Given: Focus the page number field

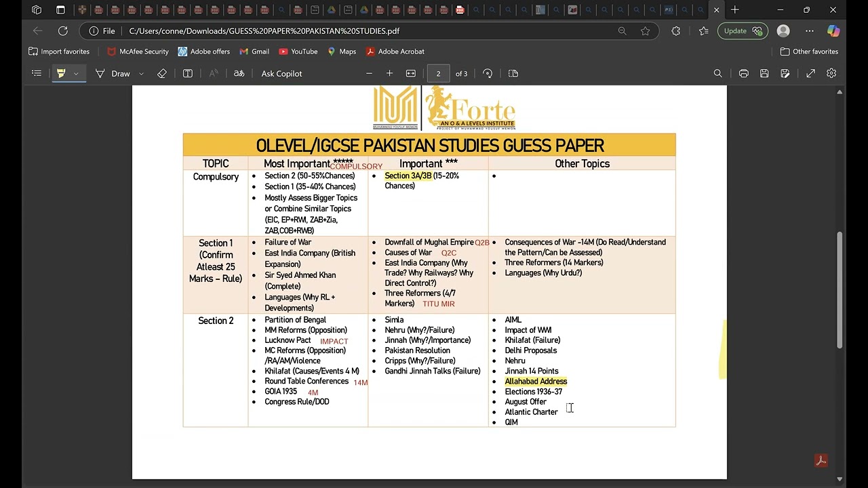Looking at the screenshot, I should pos(438,73).
